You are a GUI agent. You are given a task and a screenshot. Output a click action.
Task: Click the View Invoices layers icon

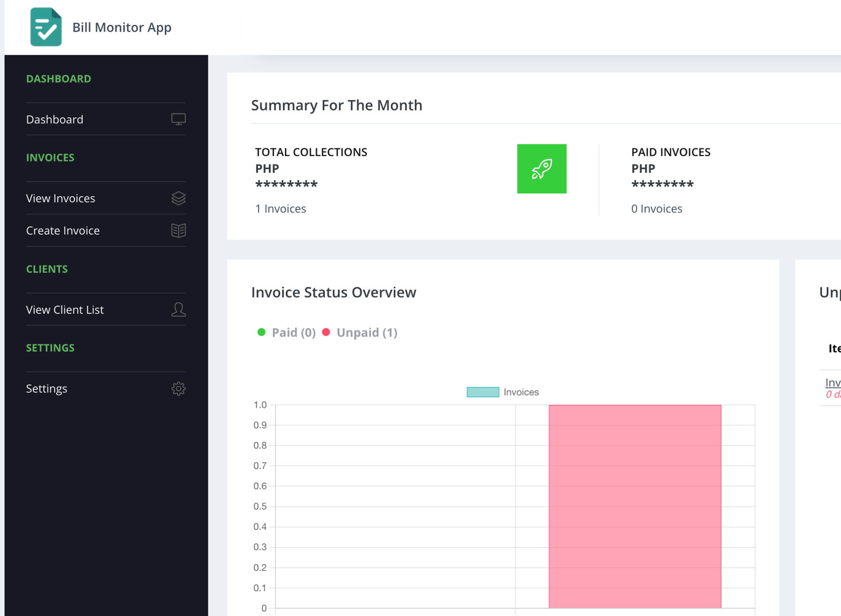178,198
